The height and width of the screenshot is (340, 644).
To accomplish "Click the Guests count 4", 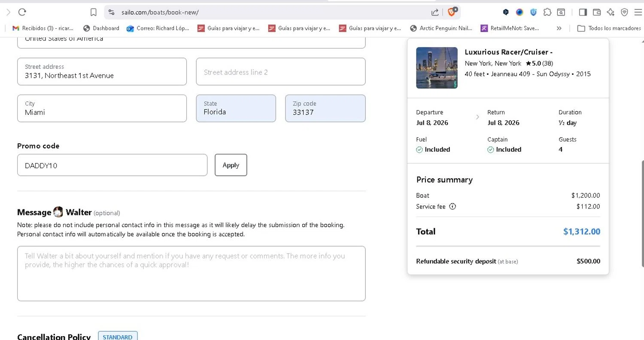I will (x=561, y=150).
